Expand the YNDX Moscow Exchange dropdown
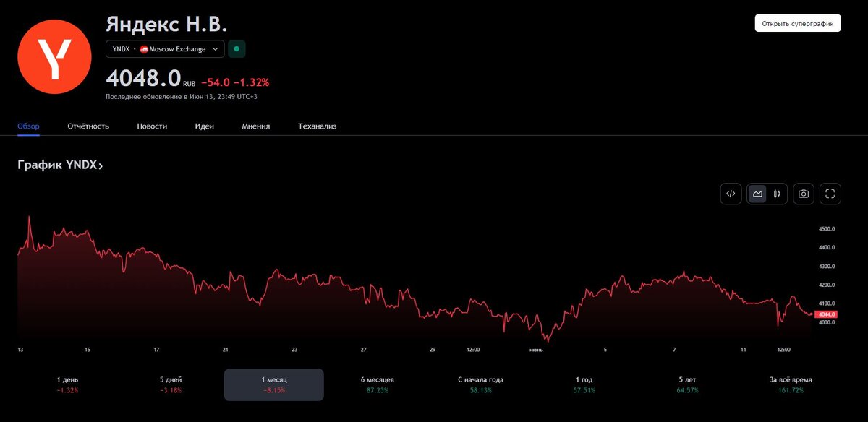The width and height of the screenshot is (868, 422). pyautogui.click(x=165, y=49)
